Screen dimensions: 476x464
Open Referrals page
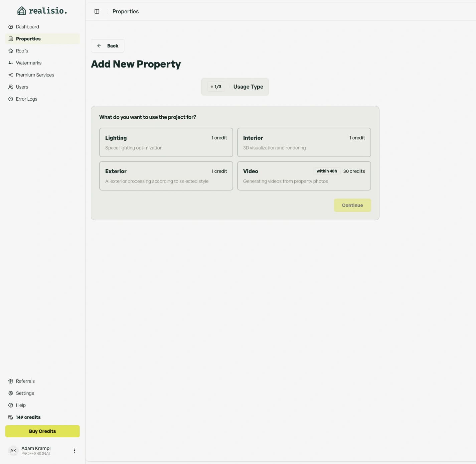click(x=42, y=381)
